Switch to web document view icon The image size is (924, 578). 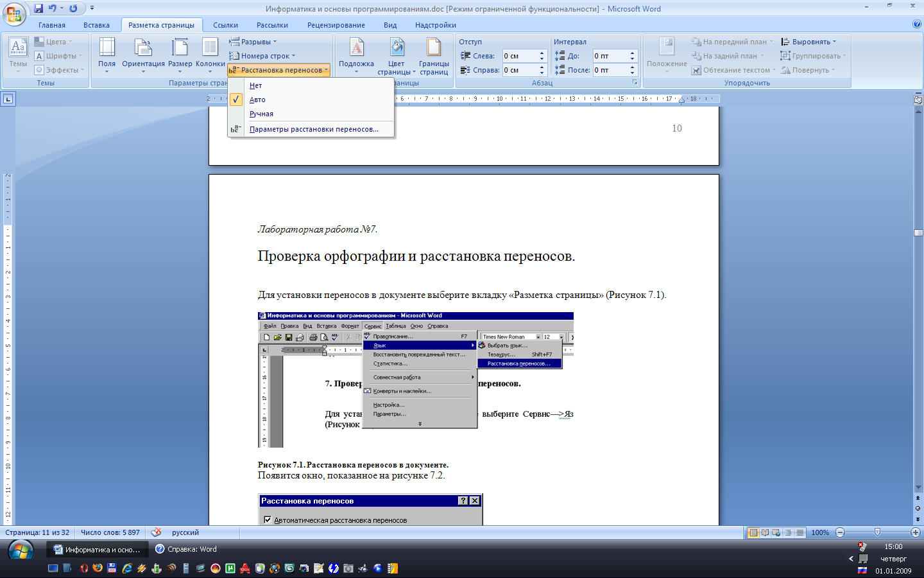coord(777,532)
